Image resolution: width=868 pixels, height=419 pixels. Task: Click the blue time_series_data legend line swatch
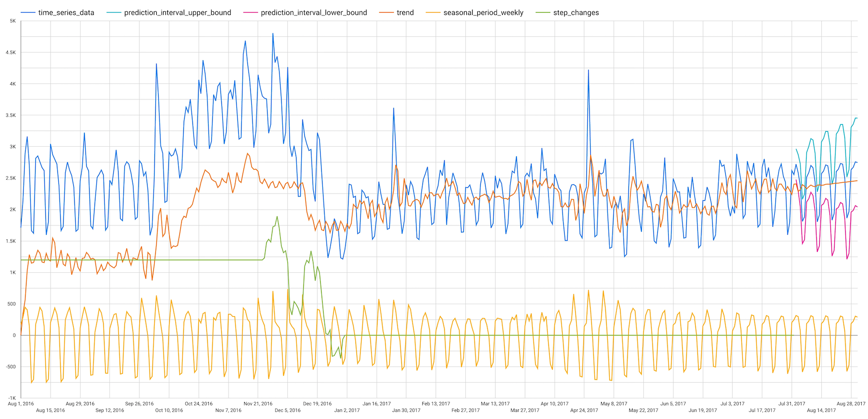[28, 13]
